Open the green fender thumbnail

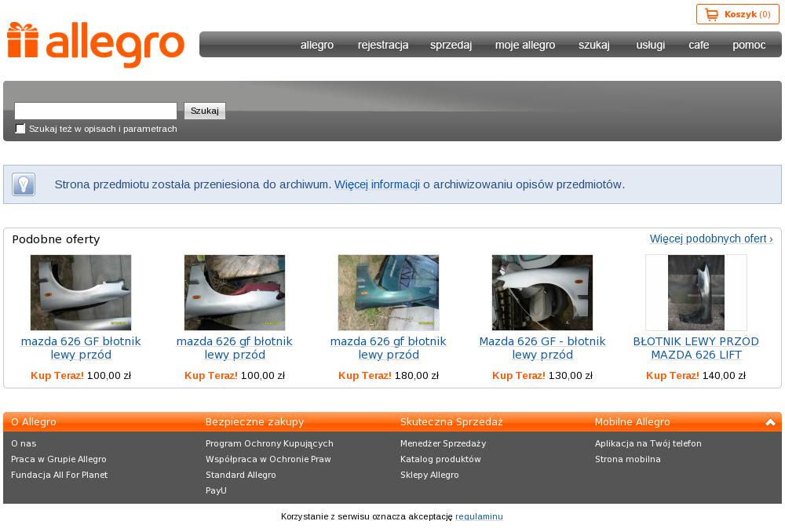pos(388,292)
